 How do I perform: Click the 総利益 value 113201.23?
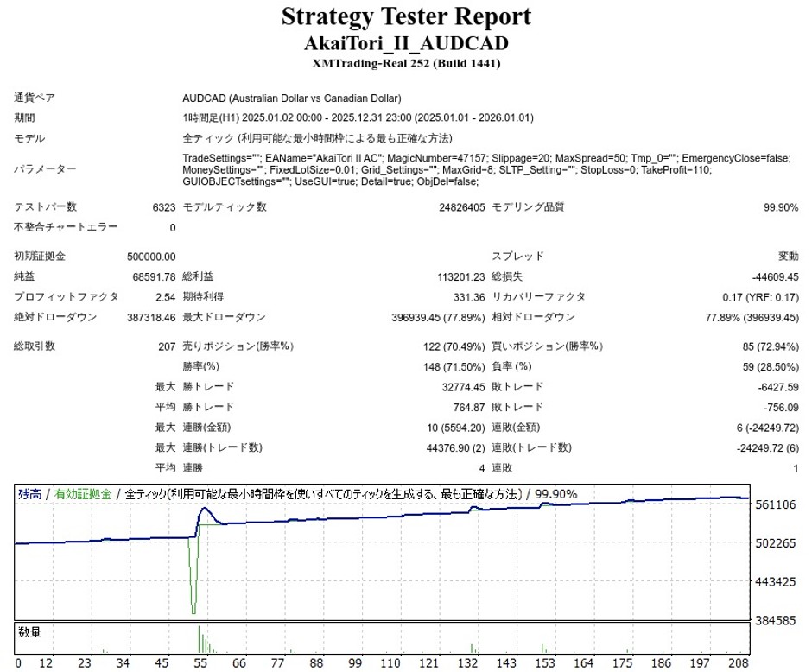[461, 277]
